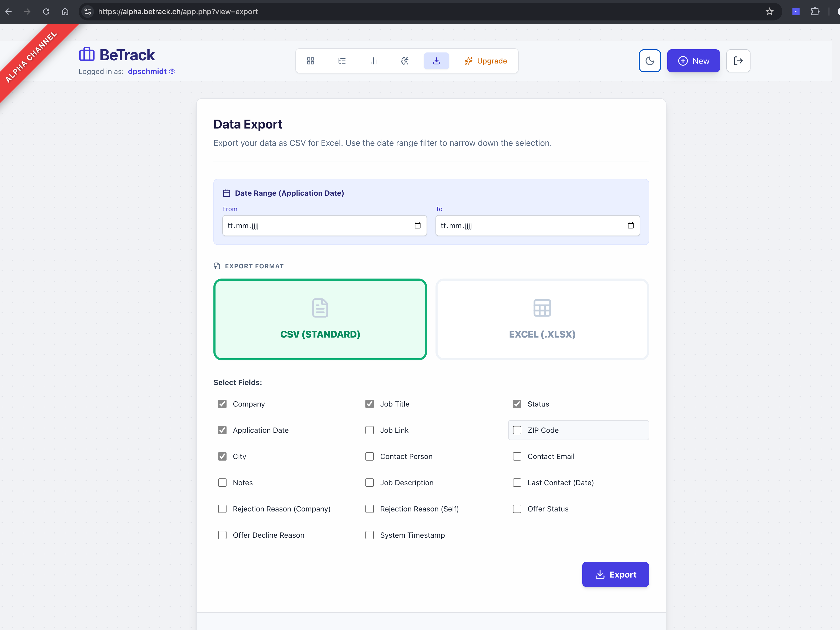Open the browser extensions menu
Image resolution: width=840 pixels, height=630 pixels.
point(816,11)
